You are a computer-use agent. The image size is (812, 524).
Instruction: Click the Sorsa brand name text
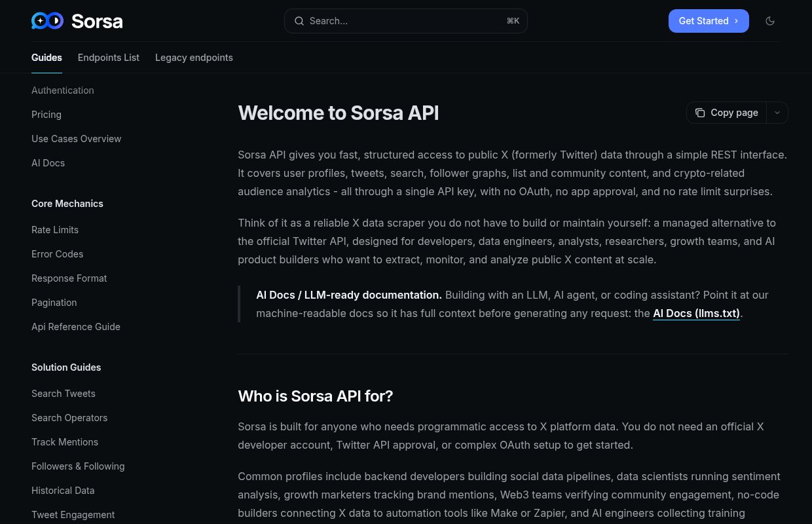[97, 21]
